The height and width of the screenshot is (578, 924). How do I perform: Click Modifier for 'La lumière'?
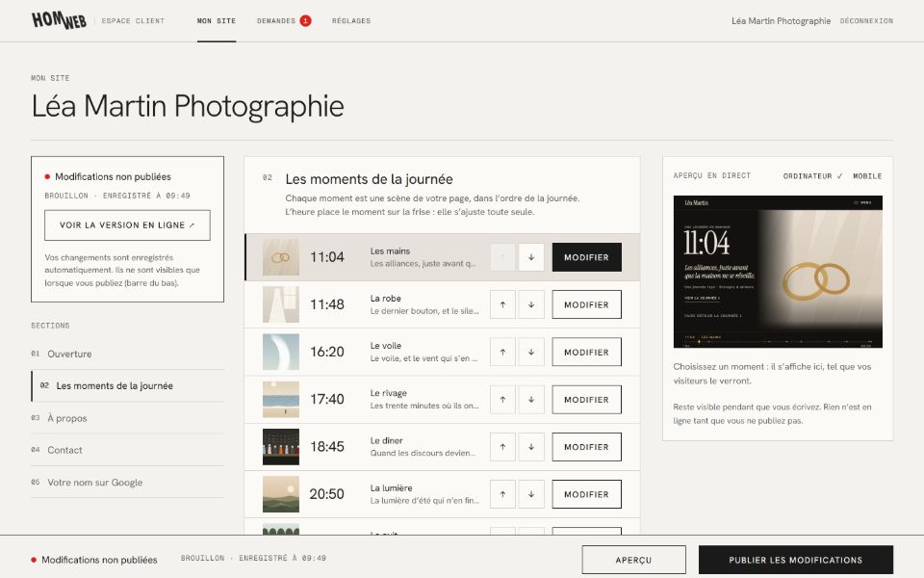pos(586,494)
